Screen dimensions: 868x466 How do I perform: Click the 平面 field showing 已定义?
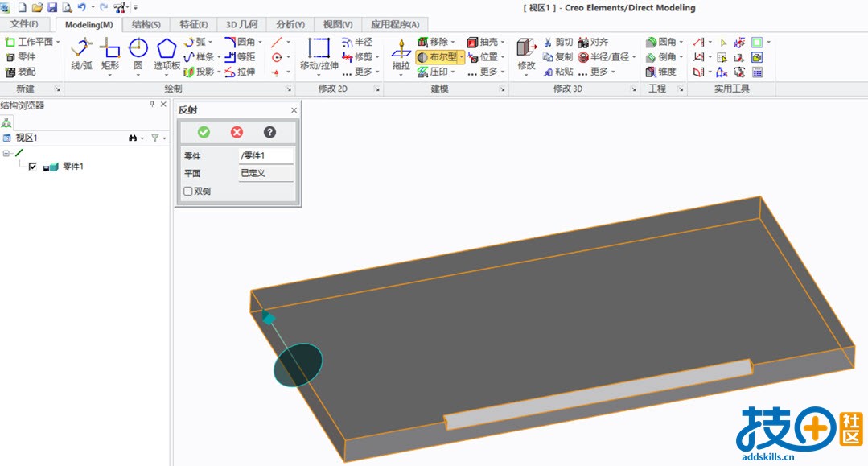(265, 173)
